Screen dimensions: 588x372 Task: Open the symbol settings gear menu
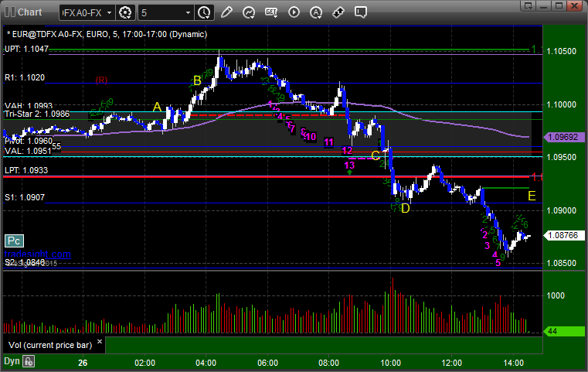[x=125, y=13]
